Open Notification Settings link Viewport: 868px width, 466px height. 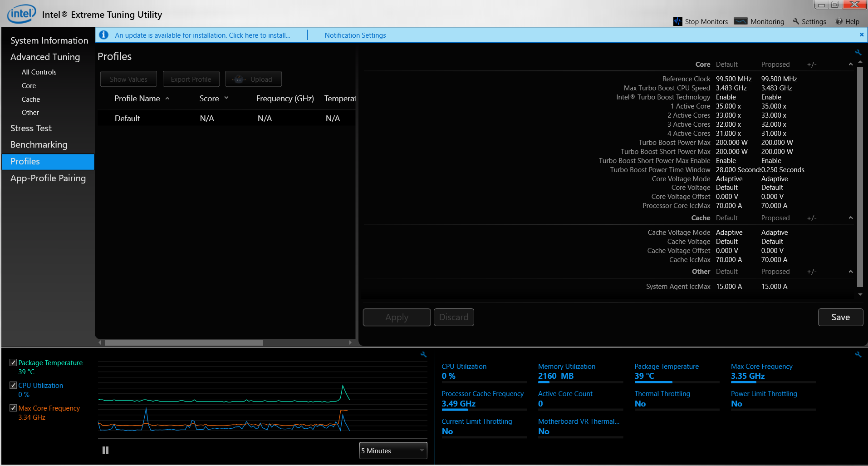tap(355, 35)
